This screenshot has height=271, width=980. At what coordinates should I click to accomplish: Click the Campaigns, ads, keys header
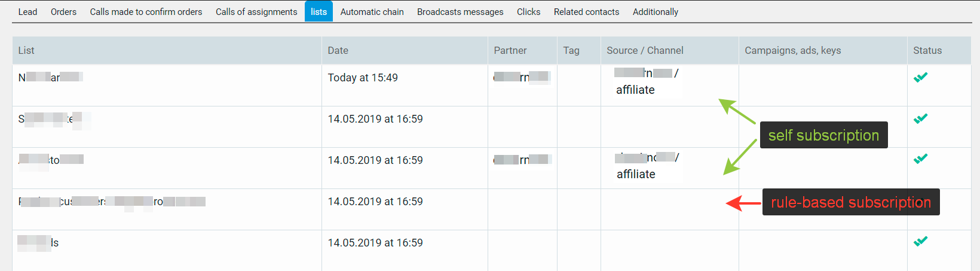point(792,50)
